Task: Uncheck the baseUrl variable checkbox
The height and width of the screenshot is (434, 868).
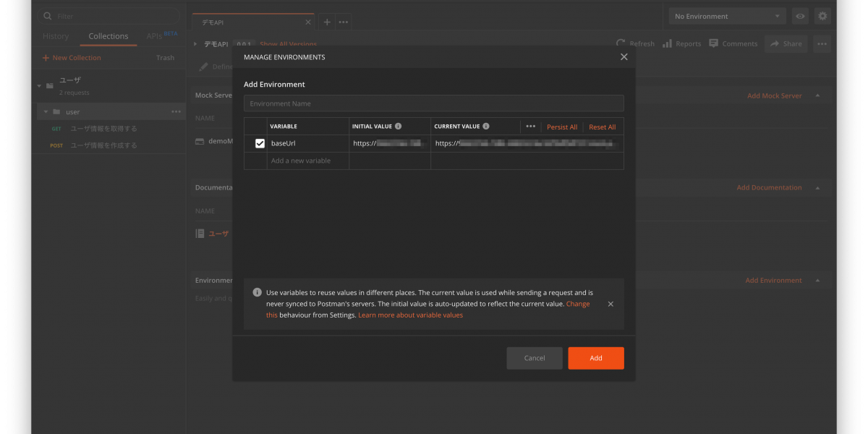Action: (x=260, y=143)
